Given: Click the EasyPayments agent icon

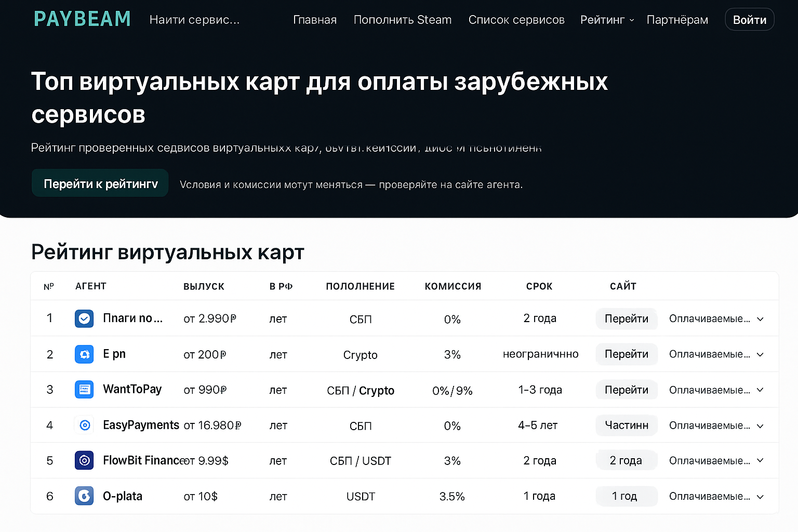Looking at the screenshot, I should click(84, 425).
